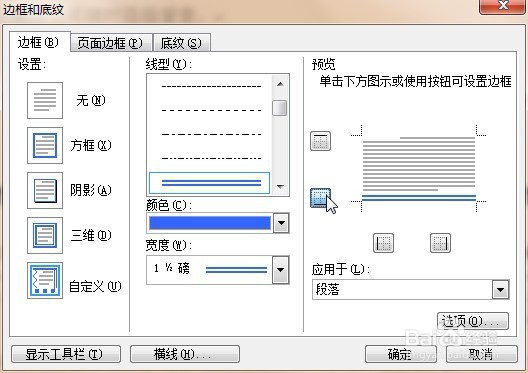Choose the wide-spaced dashed line style
The width and height of the screenshot is (528, 373).
point(211,110)
